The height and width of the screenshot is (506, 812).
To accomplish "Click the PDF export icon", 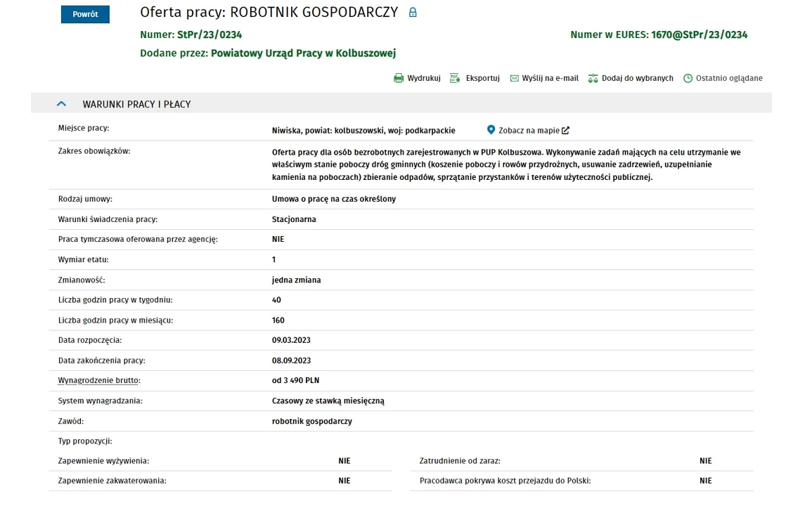I will [455, 78].
